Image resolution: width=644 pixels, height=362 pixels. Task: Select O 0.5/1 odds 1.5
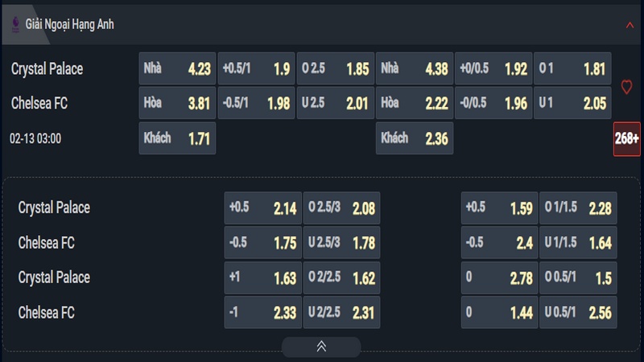point(578,278)
